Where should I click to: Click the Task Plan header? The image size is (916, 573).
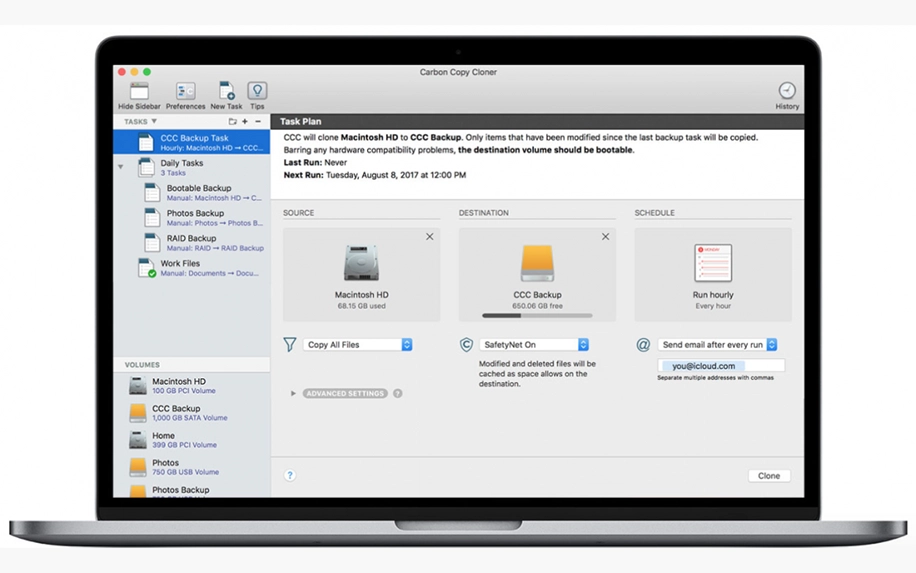537,121
